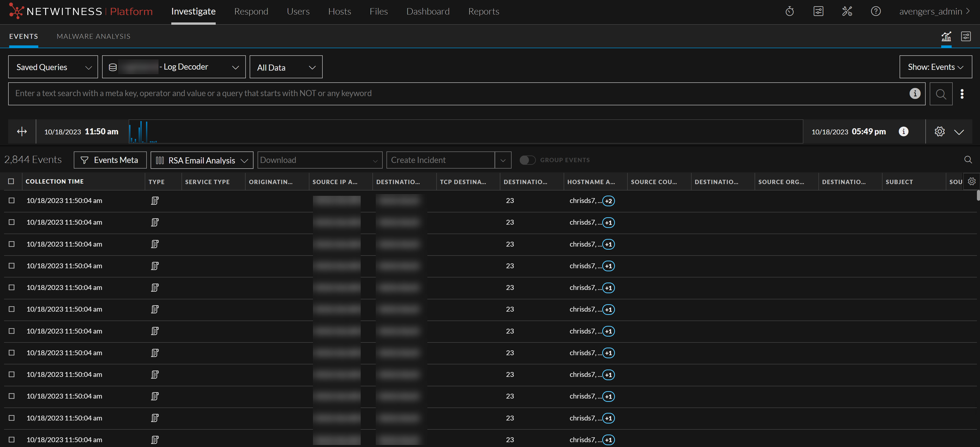Open the Respond menu
This screenshot has height=447, width=980.
point(251,11)
